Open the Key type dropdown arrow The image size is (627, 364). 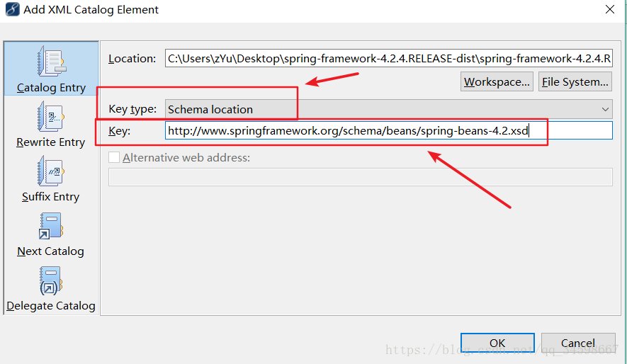tap(605, 109)
